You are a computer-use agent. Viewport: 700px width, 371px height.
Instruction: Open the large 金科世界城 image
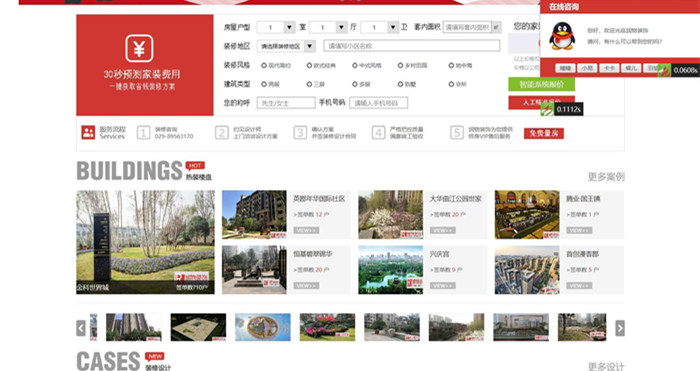click(146, 242)
